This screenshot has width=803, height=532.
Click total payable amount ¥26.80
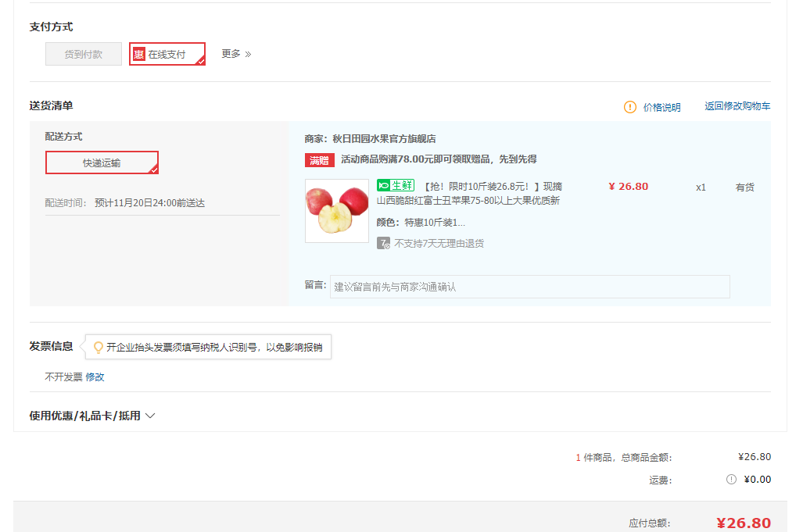coord(744,523)
